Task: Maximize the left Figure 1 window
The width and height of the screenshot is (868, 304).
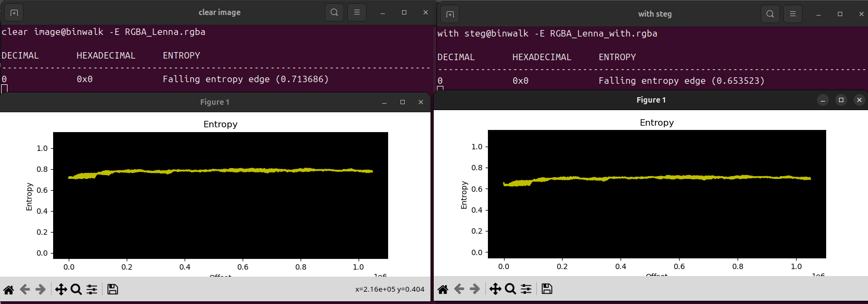Action: 403,102
